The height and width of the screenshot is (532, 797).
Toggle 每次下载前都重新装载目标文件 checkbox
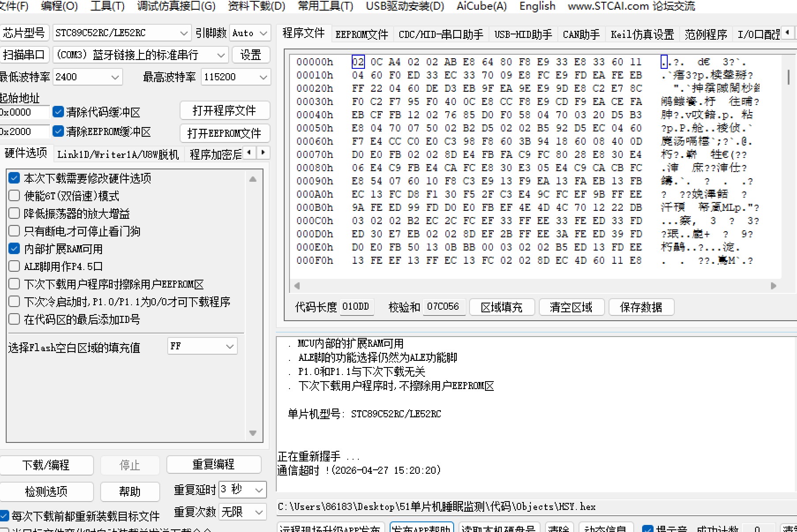[x=4, y=515]
